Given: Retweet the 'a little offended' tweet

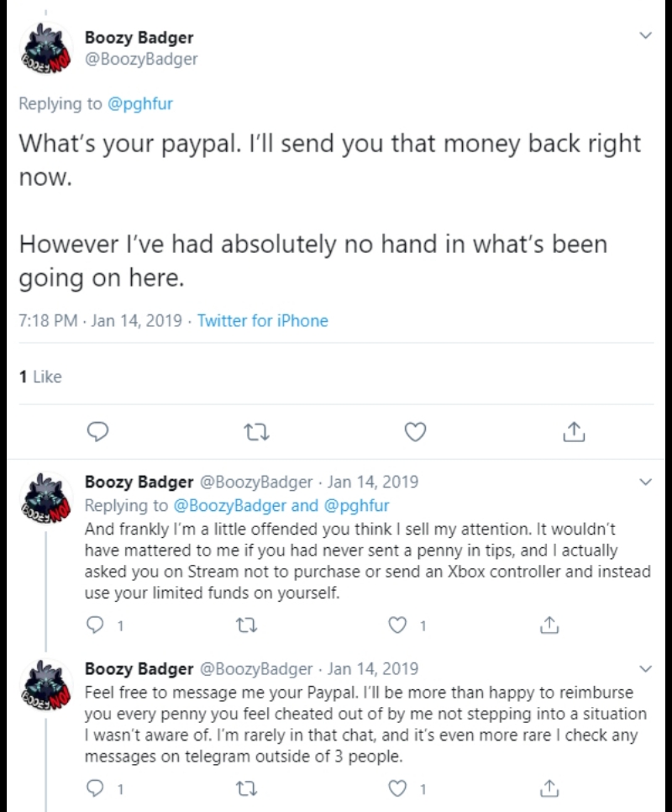Looking at the screenshot, I should pyautogui.click(x=247, y=626).
